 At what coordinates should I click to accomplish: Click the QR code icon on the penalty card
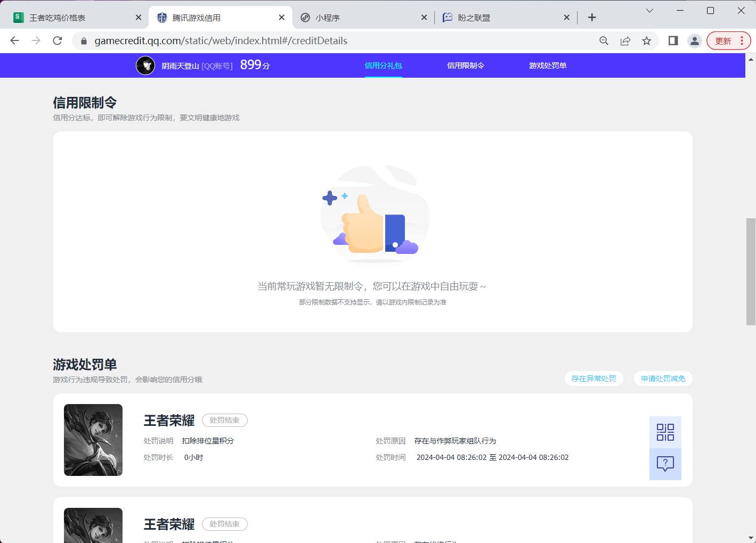pyautogui.click(x=665, y=432)
